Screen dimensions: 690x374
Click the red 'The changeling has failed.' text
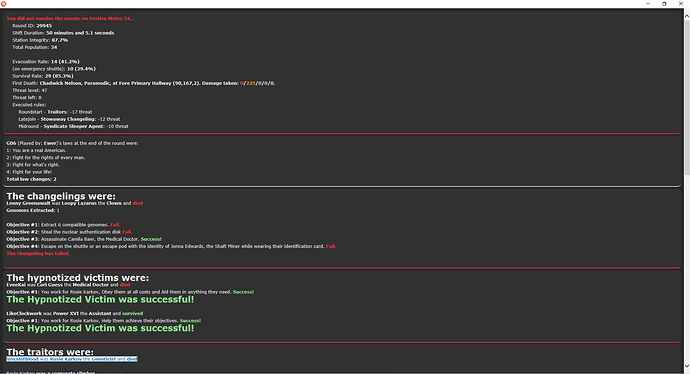click(x=38, y=253)
